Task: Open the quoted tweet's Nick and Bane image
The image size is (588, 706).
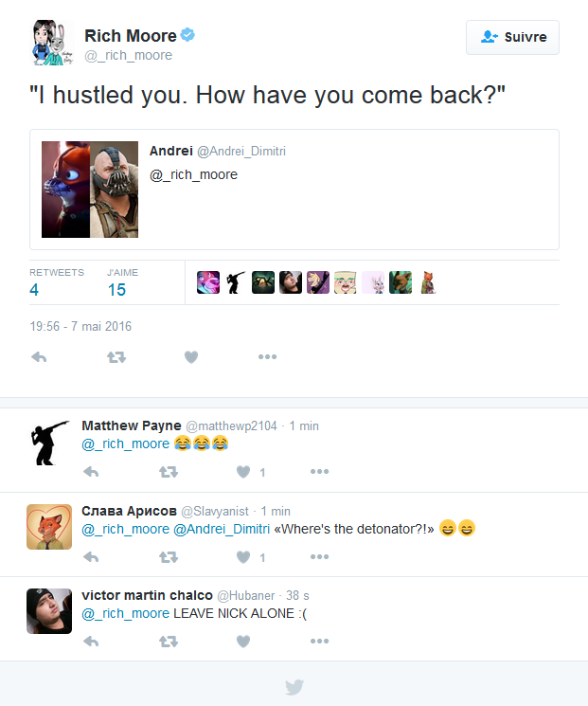Action: click(x=90, y=190)
